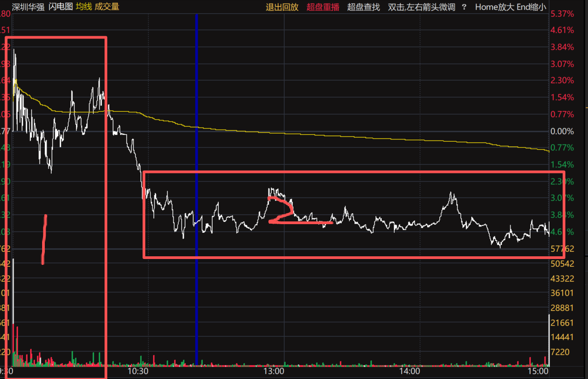The height and width of the screenshot is (379, 588).
Task: Click the 深圳华强 stock name
Action: tap(28, 7)
